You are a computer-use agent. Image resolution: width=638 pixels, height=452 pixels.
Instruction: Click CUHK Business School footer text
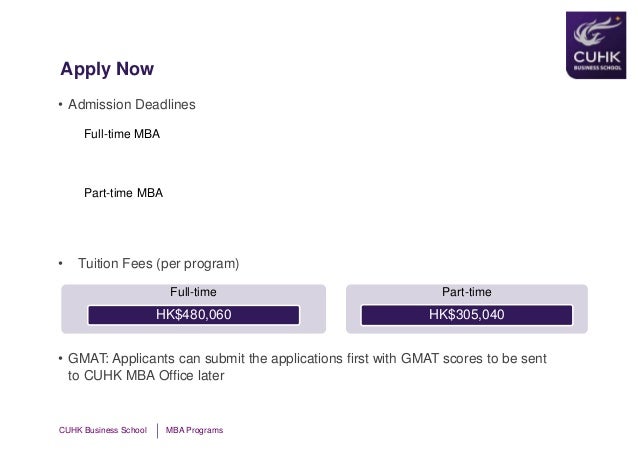coord(103,430)
